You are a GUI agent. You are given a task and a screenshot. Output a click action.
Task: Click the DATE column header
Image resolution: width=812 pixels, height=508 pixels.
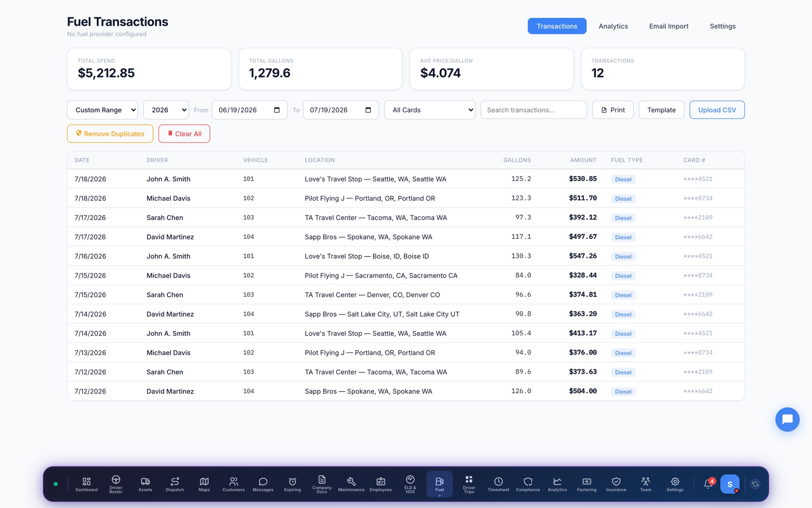pos(82,160)
